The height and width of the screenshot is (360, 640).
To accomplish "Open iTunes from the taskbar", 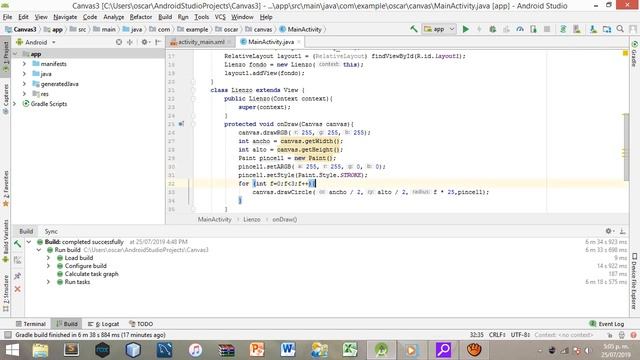I will coord(195,350).
